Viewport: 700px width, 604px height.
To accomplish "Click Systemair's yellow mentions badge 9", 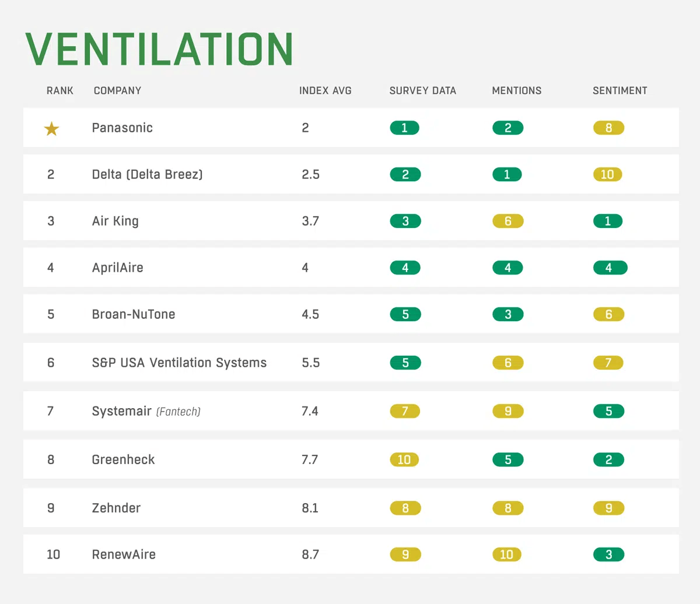I will pos(508,411).
